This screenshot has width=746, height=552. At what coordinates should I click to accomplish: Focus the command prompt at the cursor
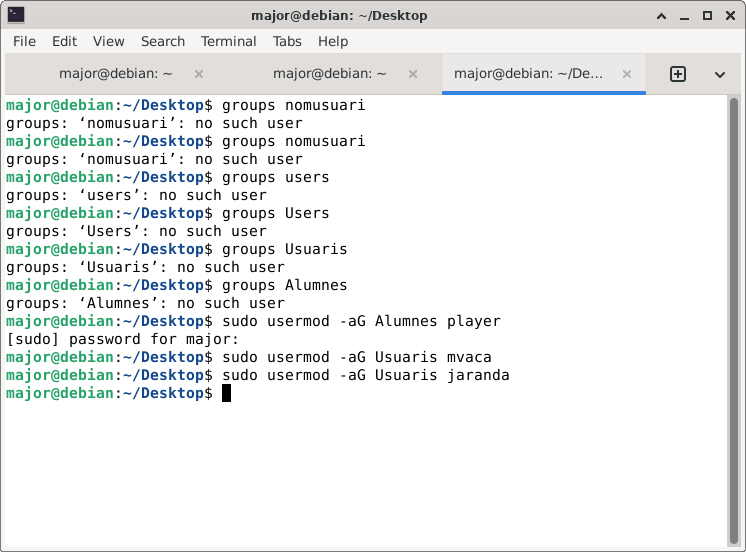coord(226,393)
